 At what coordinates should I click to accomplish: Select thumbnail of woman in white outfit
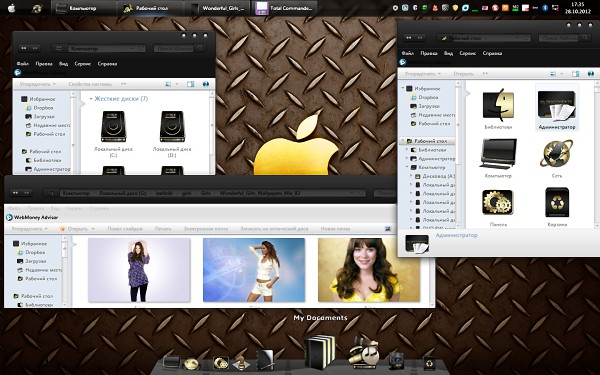(254, 270)
